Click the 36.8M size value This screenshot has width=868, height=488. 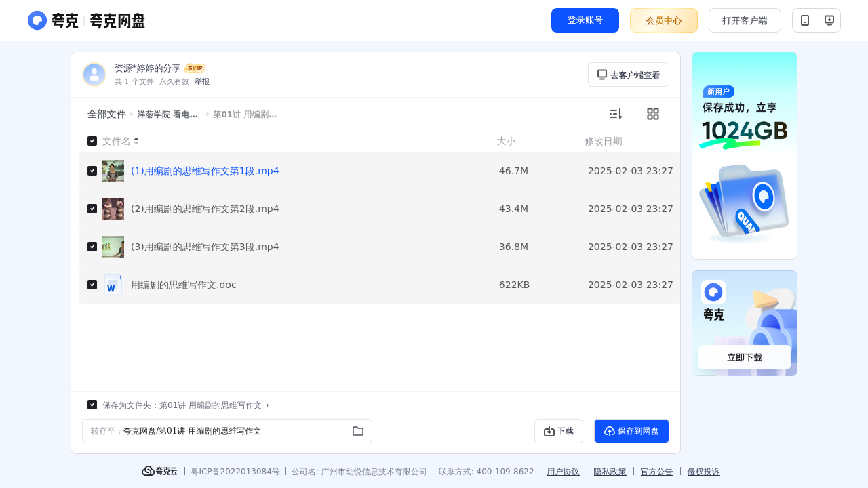(x=513, y=247)
